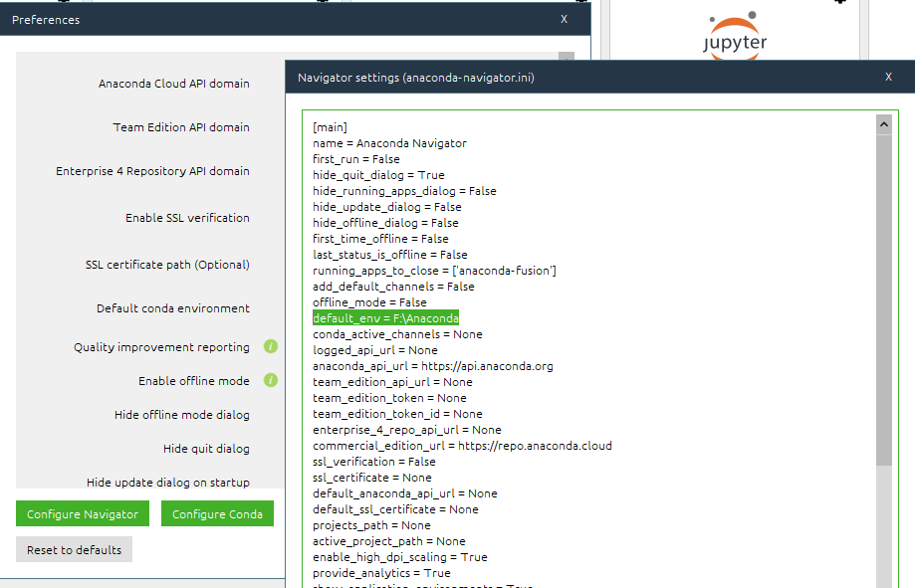915x588 pixels.
Task: Click the Jupyter logo tile
Action: point(734,36)
